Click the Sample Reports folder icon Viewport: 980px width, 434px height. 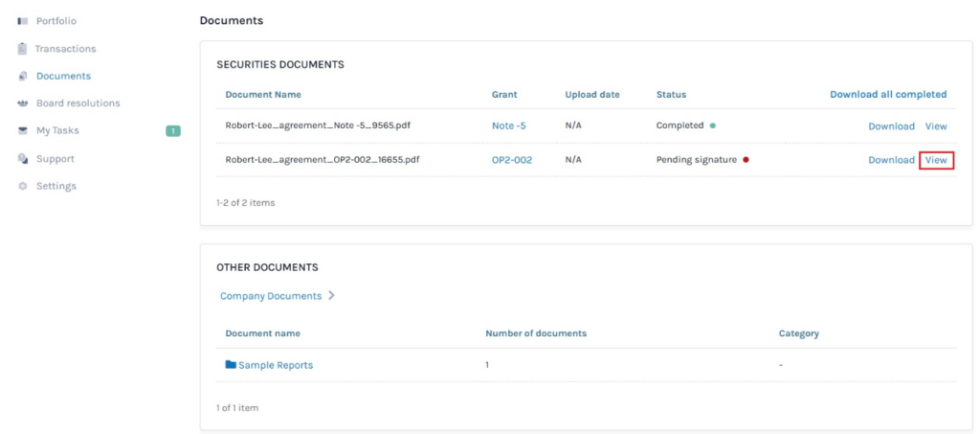coord(231,365)
